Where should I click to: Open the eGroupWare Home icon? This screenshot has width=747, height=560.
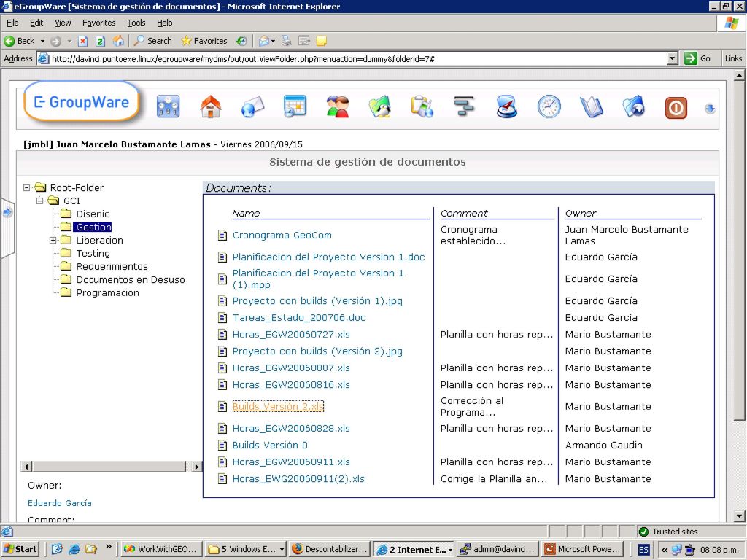(211, 106)
